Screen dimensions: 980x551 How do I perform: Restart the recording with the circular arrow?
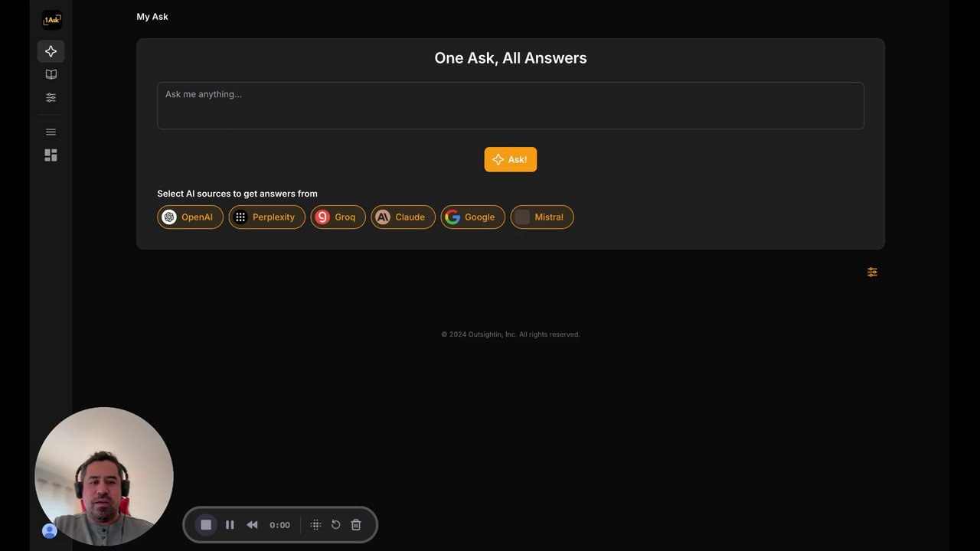[x=335, y=524]
